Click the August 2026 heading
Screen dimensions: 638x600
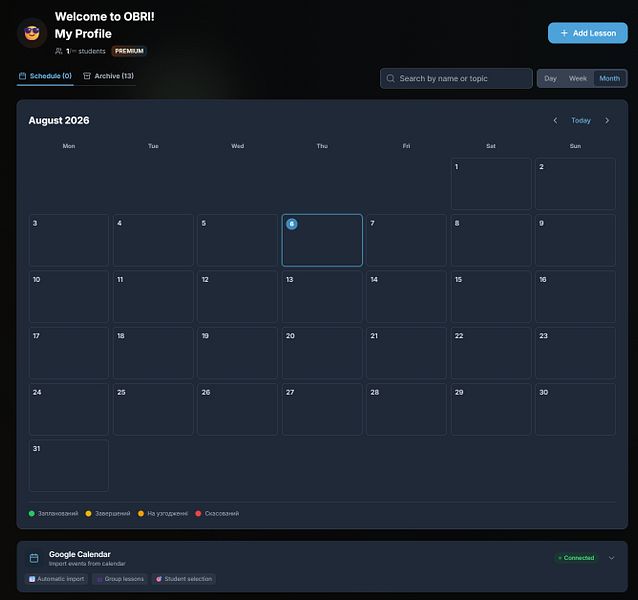click(x=59, y=120)
